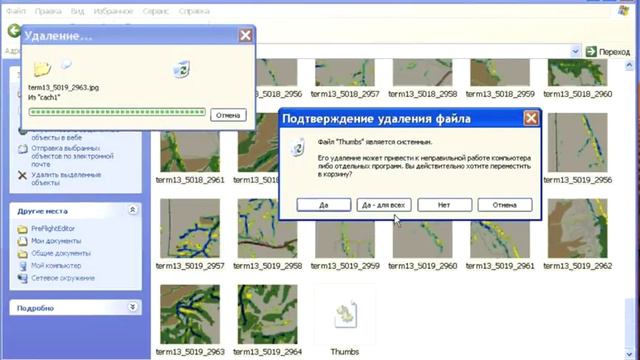Viewport: 640px width, 360px height.
Task: Open the Вид menu
Action: pos(78,11)
